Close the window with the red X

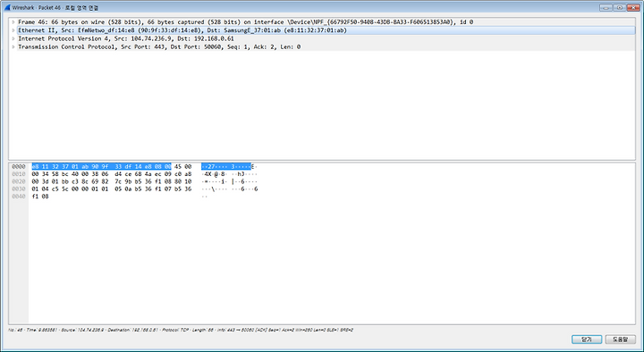tap(633, 7)
